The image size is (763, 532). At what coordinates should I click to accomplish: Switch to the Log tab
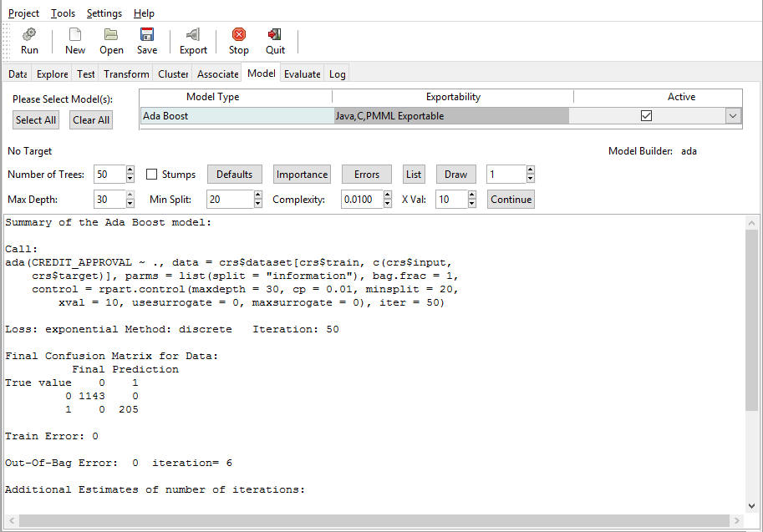tap(338, 74)
